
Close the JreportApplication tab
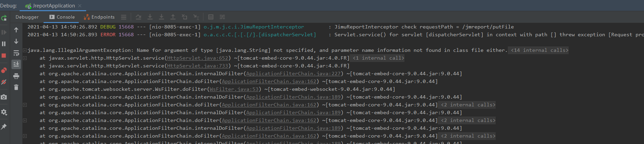[80, 6]
